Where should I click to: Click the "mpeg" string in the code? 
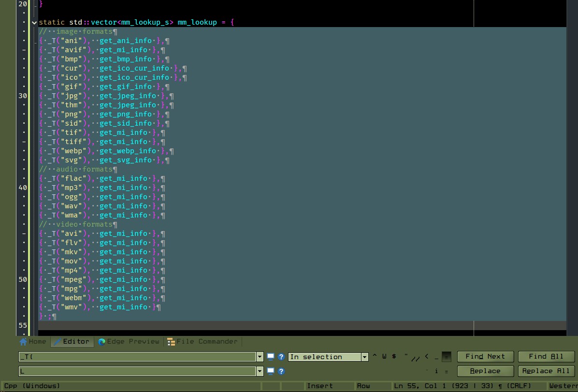click(x=73, y=279)
